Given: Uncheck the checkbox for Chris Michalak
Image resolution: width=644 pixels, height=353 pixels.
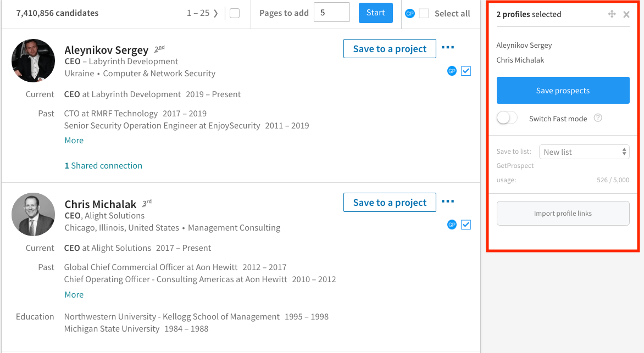Looking at the screenshot, I should tap(466, 225).
